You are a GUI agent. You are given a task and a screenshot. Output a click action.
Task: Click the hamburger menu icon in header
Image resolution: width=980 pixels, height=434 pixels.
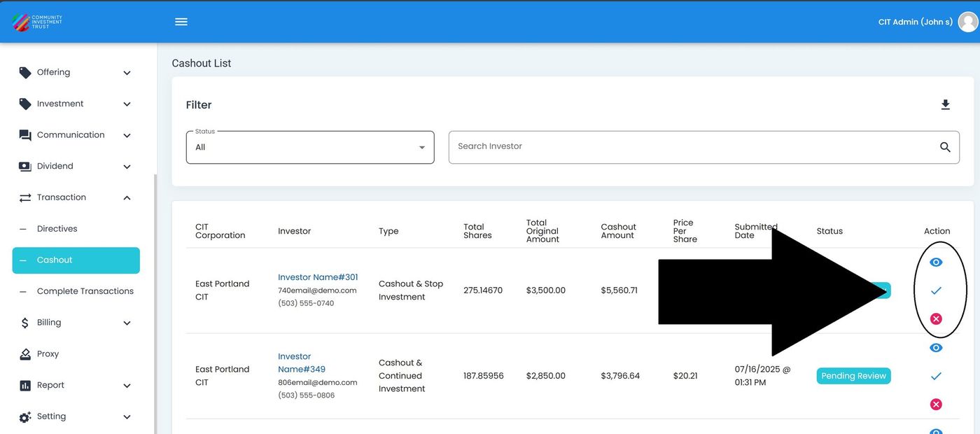[x=181, y=22]
